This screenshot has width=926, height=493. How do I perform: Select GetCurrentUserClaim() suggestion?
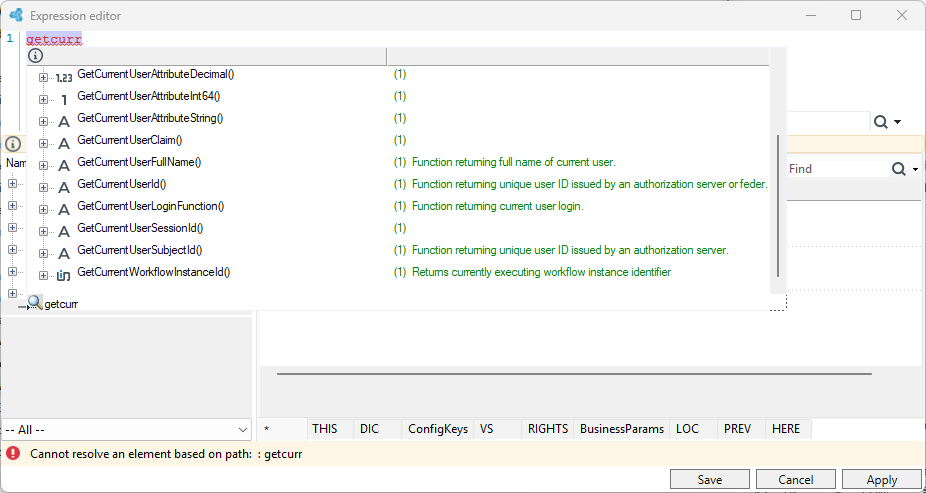(x=130, y=140)
